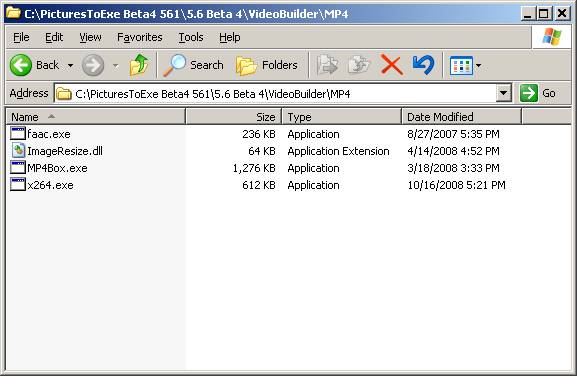Click the 10/16/2008 5:21 PM date
This screenshot has width=577, height=376.
[456, 185]
